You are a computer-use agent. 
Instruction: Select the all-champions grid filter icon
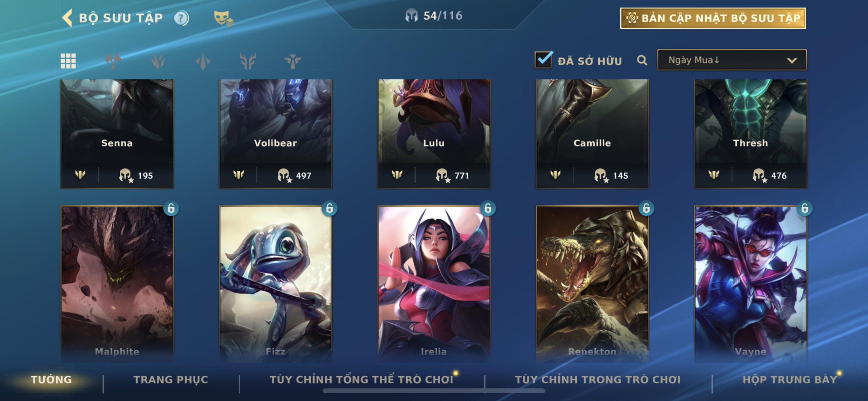pos(68,61)
